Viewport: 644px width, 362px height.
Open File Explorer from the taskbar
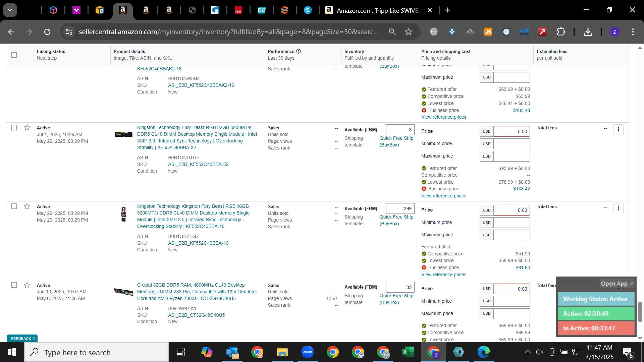282,352
